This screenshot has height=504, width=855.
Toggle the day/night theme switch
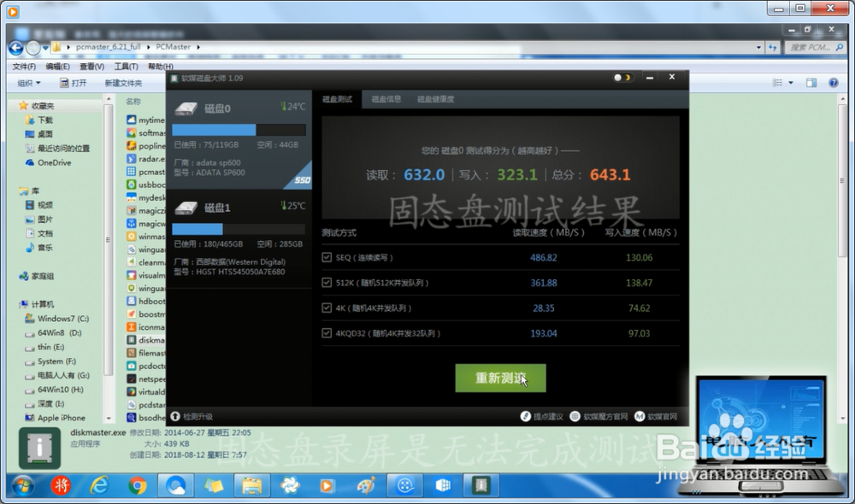coord(622,78)
